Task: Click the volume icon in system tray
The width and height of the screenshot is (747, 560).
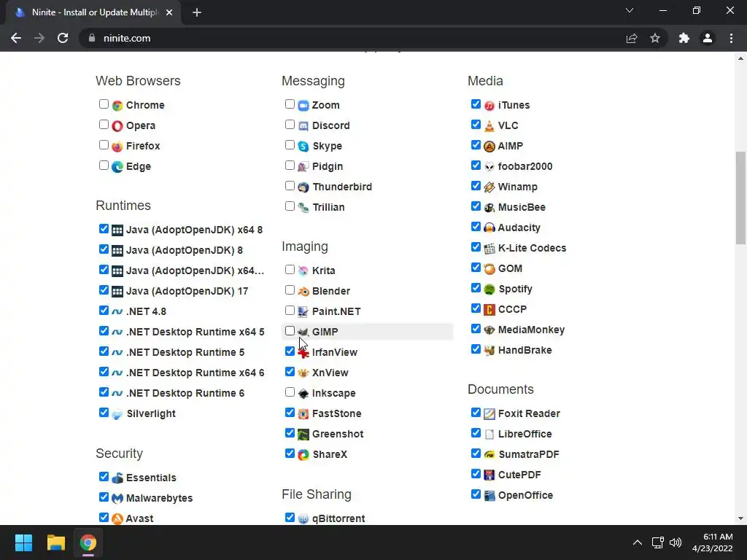Action: coord(676,542)
